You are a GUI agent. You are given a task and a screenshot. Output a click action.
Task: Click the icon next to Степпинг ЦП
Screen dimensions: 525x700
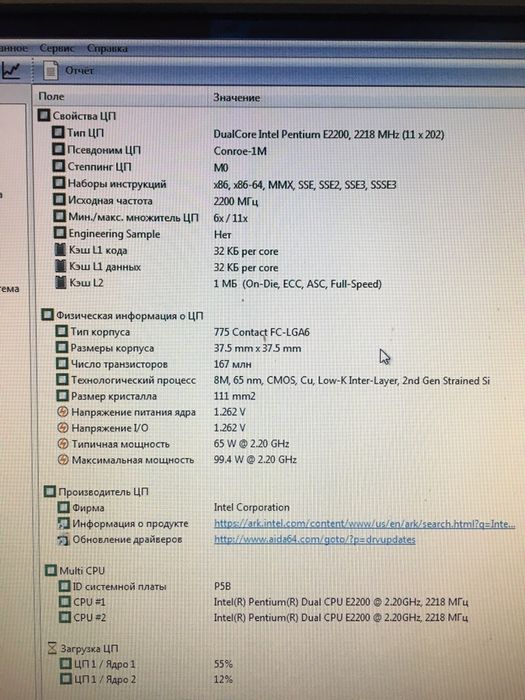pos(58,166)
